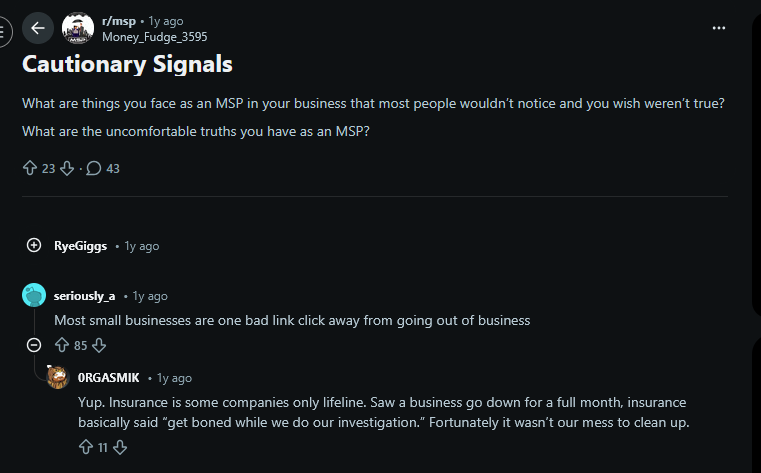Upvote the Cautionary Signals post
761x473 pixels.
[29, 168]
